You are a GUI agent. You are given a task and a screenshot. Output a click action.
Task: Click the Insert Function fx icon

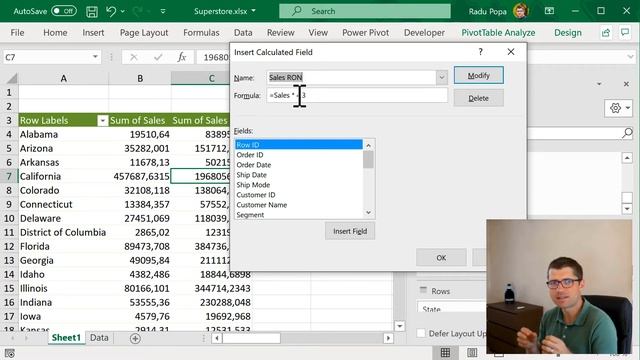click(182, 57)
